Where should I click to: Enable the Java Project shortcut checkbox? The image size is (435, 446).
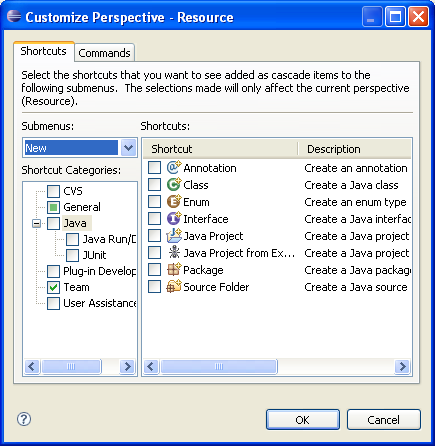click(x=154, y=235)
